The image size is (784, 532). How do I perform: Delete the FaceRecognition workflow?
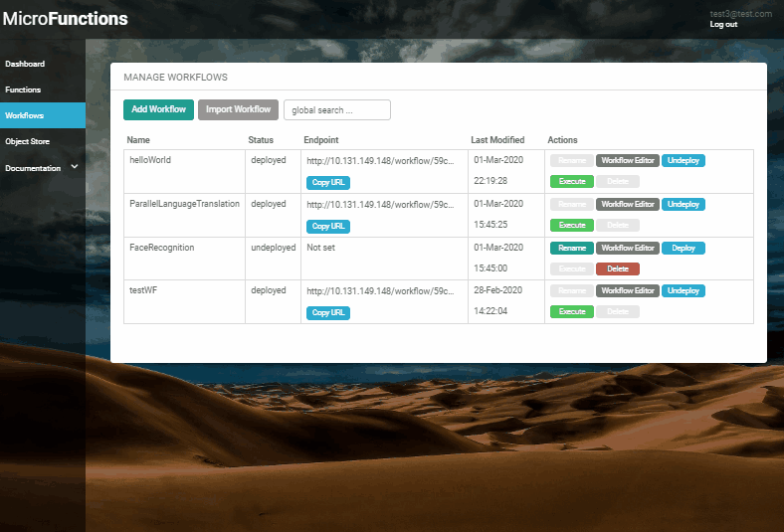(x=618, y=268)
